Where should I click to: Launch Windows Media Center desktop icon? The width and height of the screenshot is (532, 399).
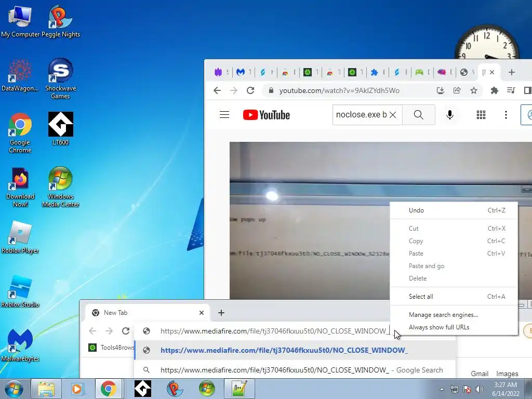(60, 187)
